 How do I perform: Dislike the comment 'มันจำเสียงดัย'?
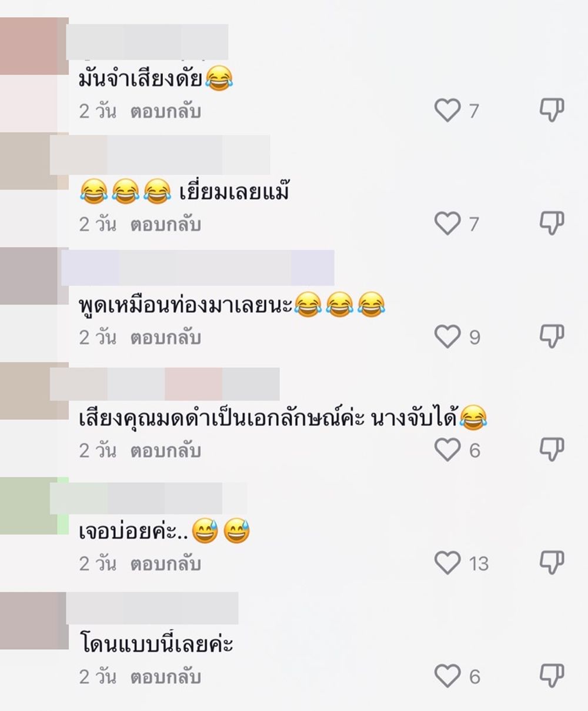tap(552, 109)
